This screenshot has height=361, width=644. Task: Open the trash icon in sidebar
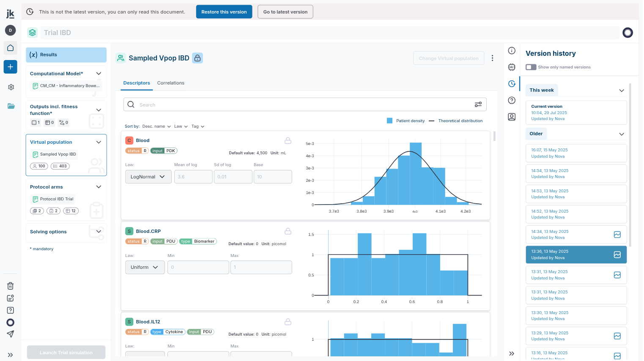click(11, 286)
